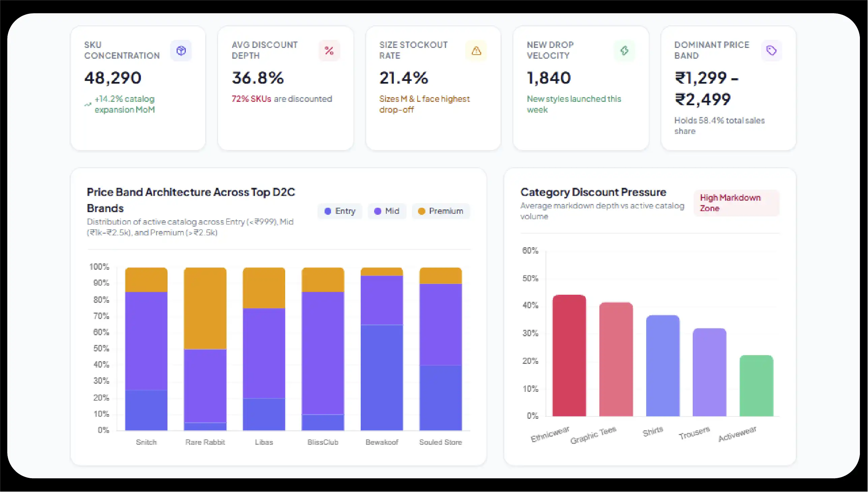Select the Graphic Tees discount bar
Screen dimensions: 868x492
616,359
